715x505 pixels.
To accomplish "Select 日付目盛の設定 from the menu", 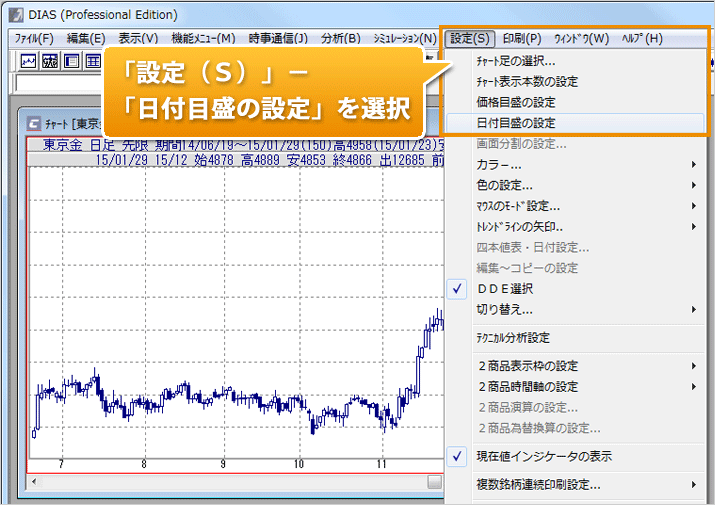I will (516, 122).
